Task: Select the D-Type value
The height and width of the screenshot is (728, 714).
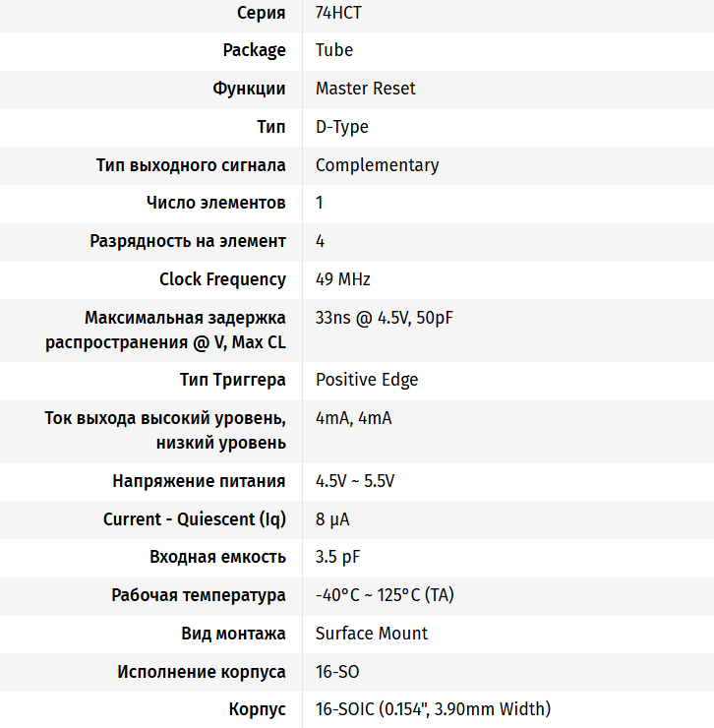Action: 342,127
